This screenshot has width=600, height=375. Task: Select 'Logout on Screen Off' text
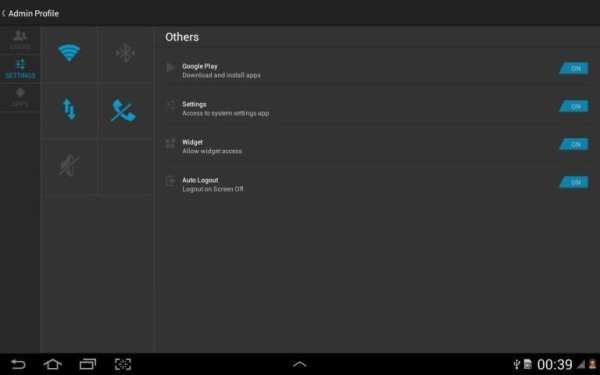click(x=213, y=189)
